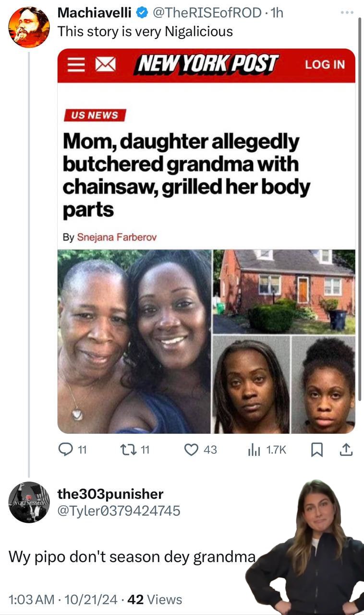Bookmark this tweet

point(317,449)
